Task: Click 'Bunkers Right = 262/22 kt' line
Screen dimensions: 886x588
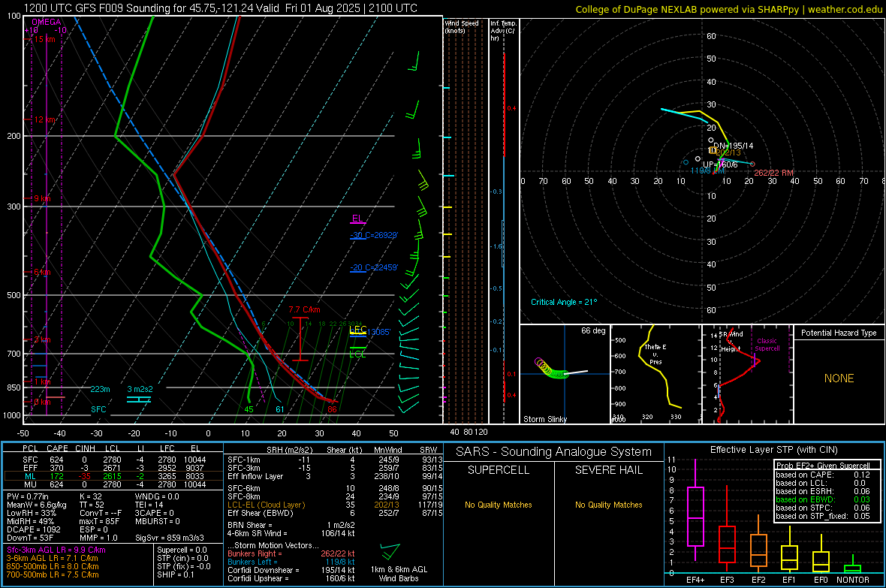Action: click(291, 553)
